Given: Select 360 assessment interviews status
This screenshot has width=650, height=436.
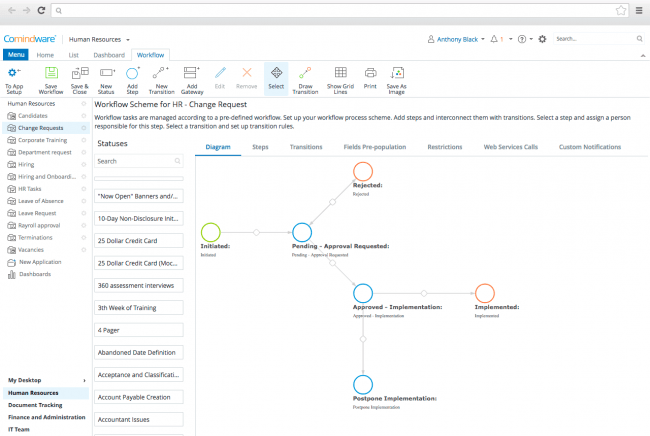Looking at the screenshot, I should click(x=139, y=286).
